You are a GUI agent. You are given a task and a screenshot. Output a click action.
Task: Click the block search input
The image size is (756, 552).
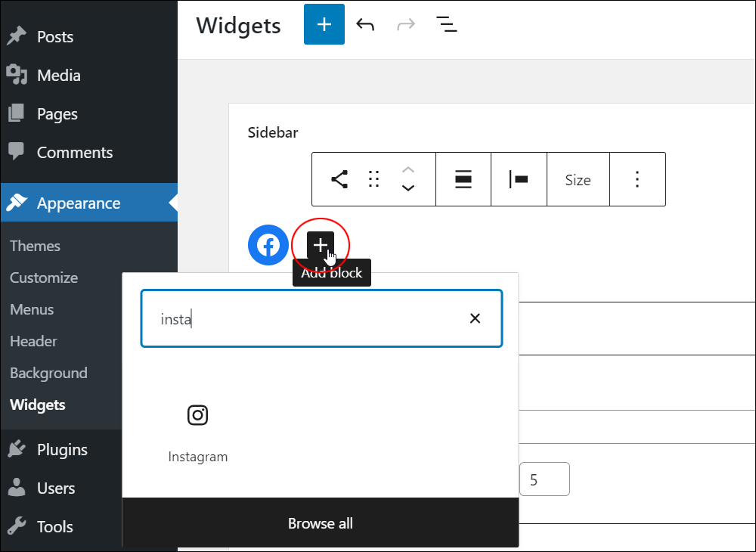(321, 318)
